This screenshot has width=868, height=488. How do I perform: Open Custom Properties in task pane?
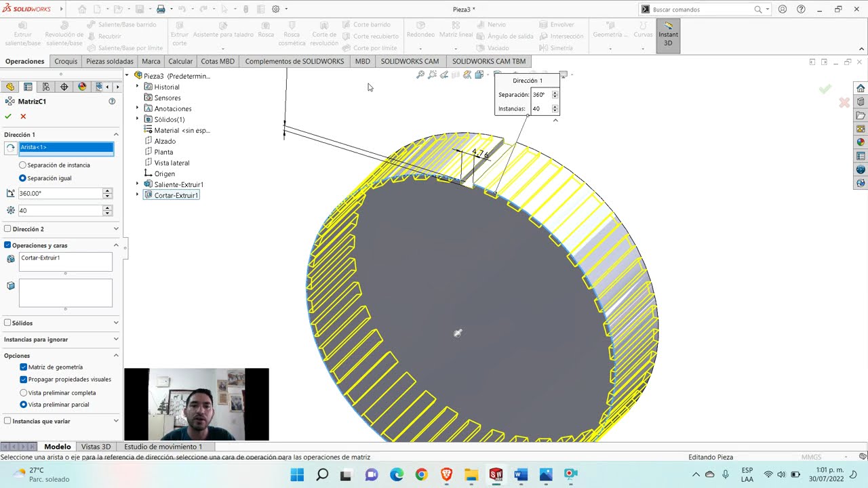pos(861,156)
